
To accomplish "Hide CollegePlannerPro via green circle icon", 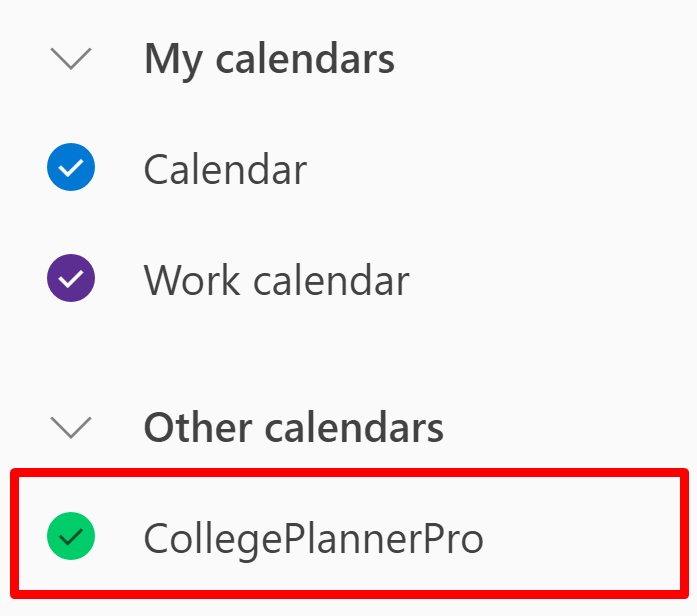I will tap(71, 536).
